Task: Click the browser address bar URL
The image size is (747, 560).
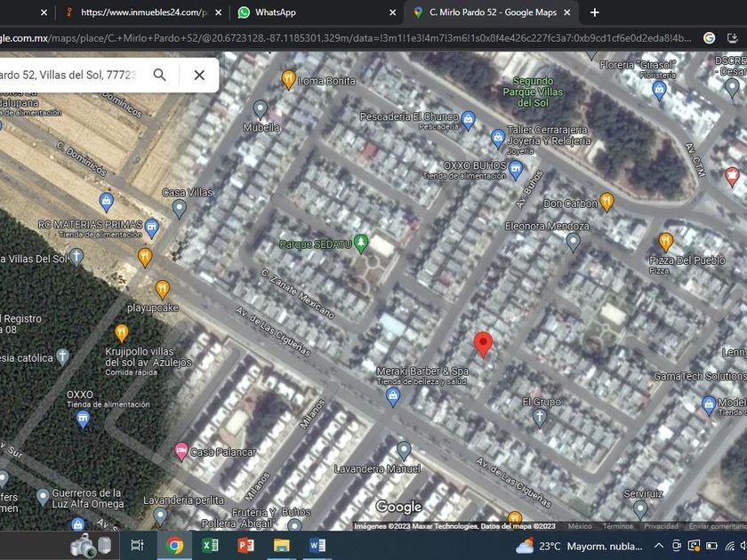Action: tap(345, 38)
